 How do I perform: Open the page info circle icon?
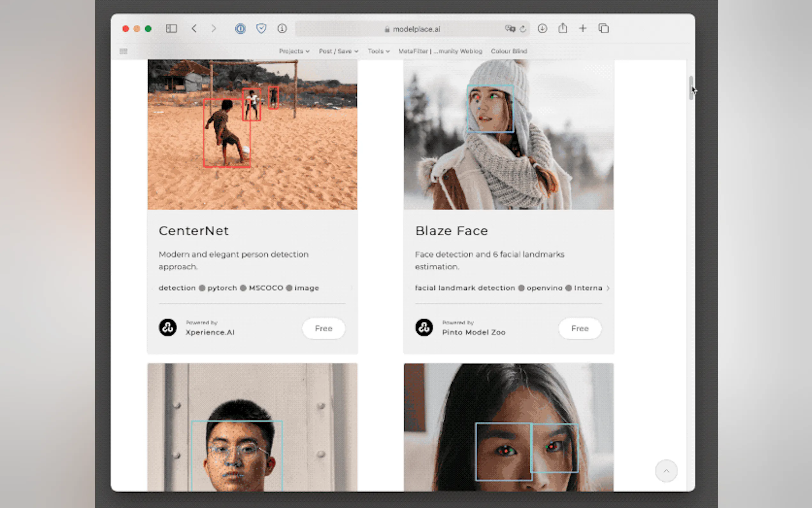(282, 28)
